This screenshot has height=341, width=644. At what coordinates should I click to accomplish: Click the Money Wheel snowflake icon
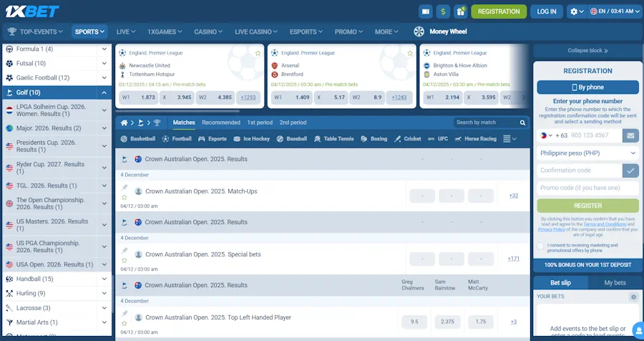[x=419, y=32]
